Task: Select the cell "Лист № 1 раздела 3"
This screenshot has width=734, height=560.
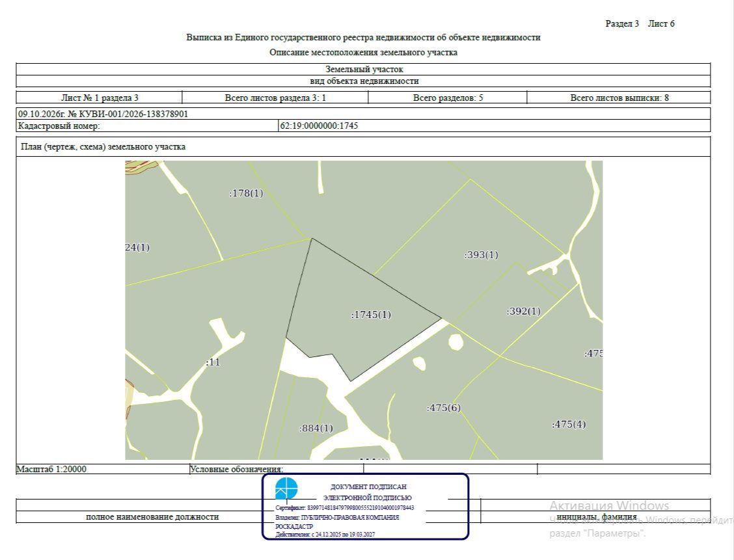Action: click(x=100, y=98)
